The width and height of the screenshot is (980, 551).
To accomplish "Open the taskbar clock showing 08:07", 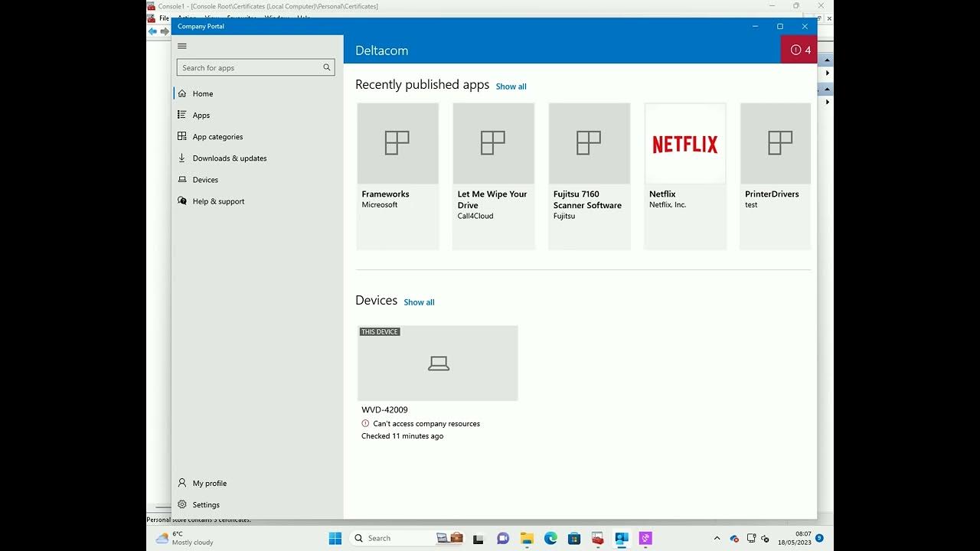I will pos(795,538).
